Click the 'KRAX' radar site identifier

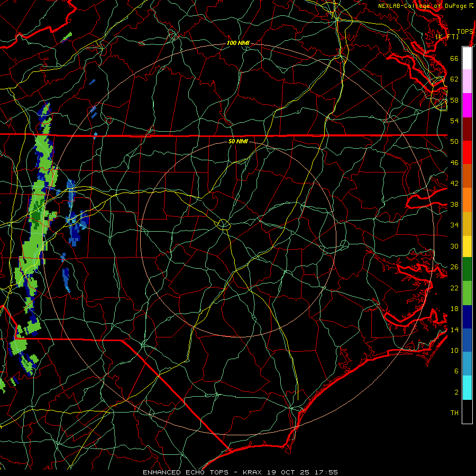point(253,472)
